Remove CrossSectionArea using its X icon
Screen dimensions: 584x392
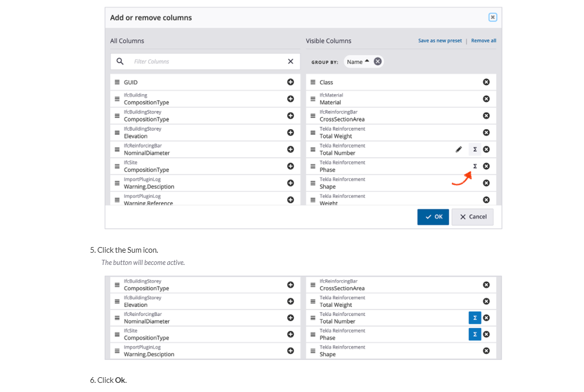(486, 115)
